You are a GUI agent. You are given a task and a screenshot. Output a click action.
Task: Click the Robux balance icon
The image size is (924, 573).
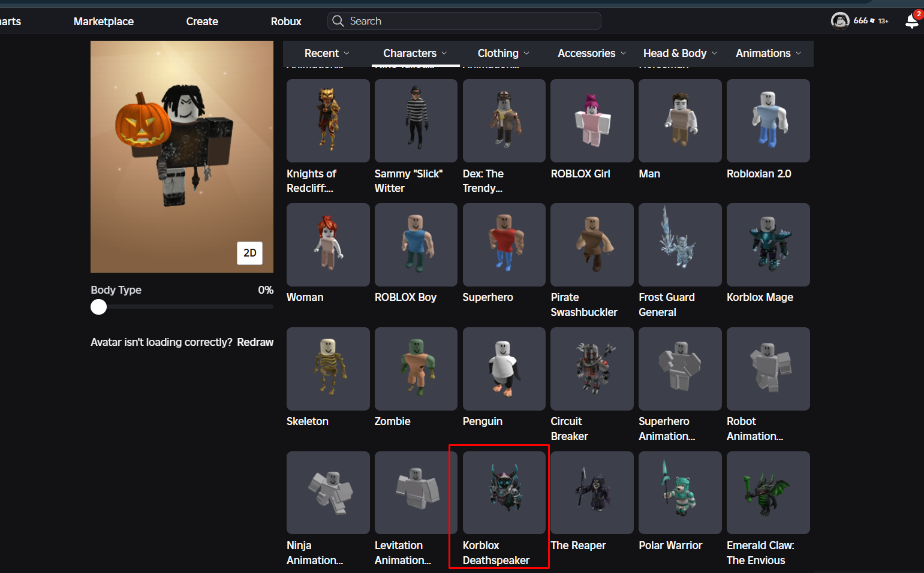click(872, 21)
